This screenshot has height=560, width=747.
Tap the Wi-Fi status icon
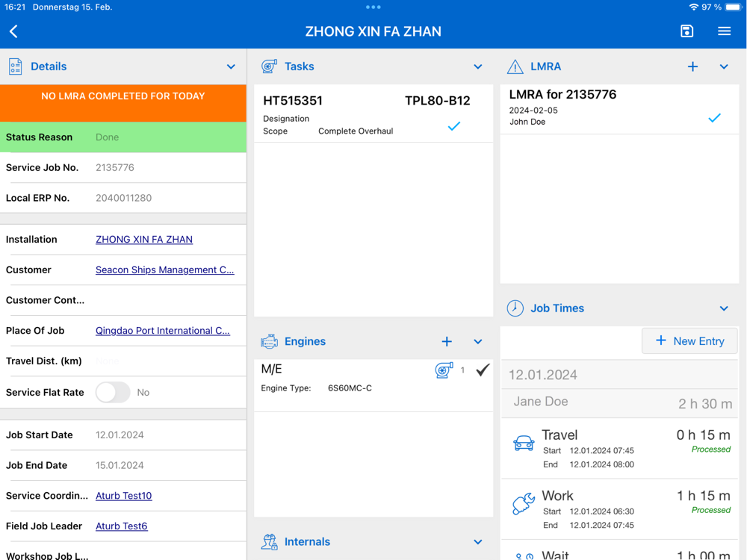[693, 7]
